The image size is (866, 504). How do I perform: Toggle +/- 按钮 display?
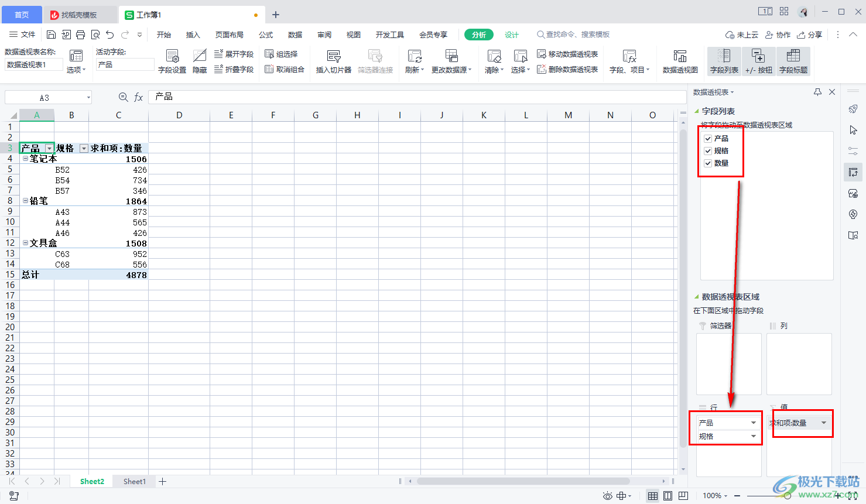pyautogui.click(x=758, y=61)
